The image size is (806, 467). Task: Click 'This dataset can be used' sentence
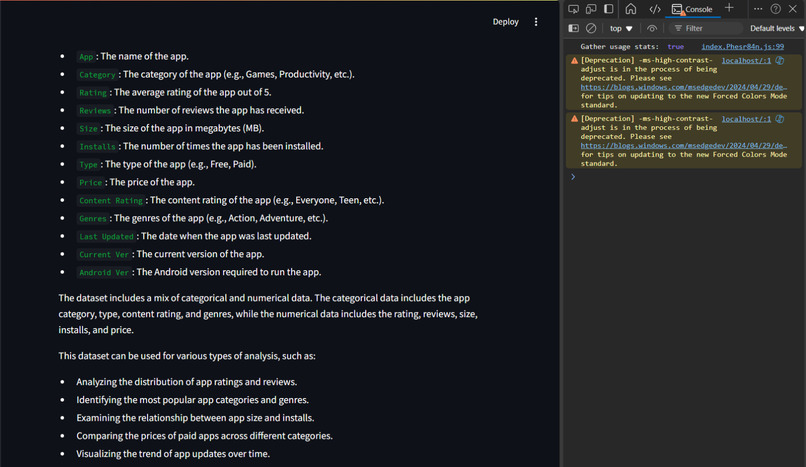[187, 356]
